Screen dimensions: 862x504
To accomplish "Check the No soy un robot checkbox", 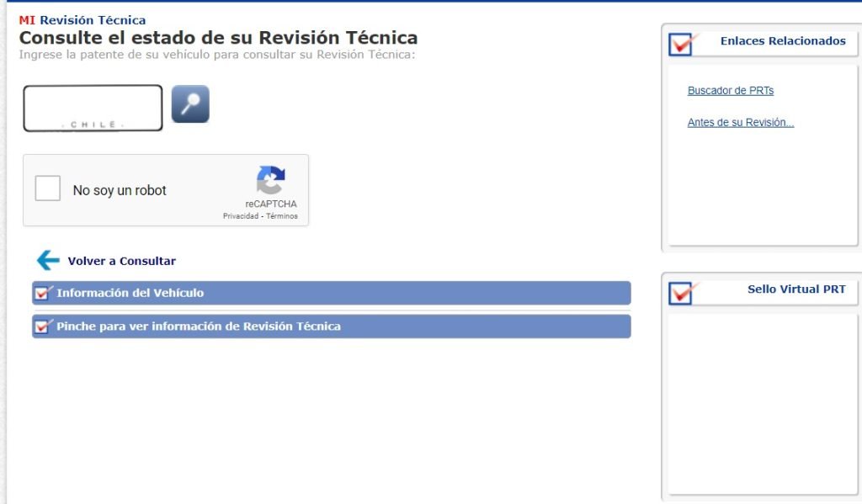I will click(48, 188).
